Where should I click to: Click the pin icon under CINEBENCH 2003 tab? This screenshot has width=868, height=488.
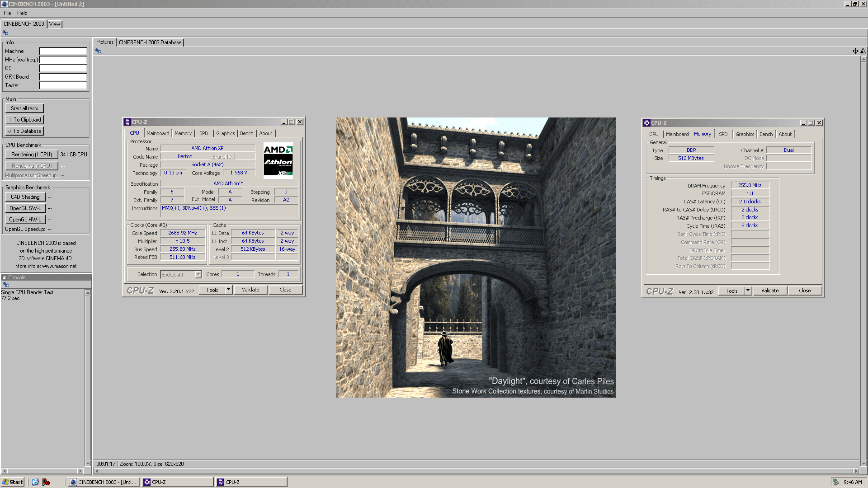5,33
